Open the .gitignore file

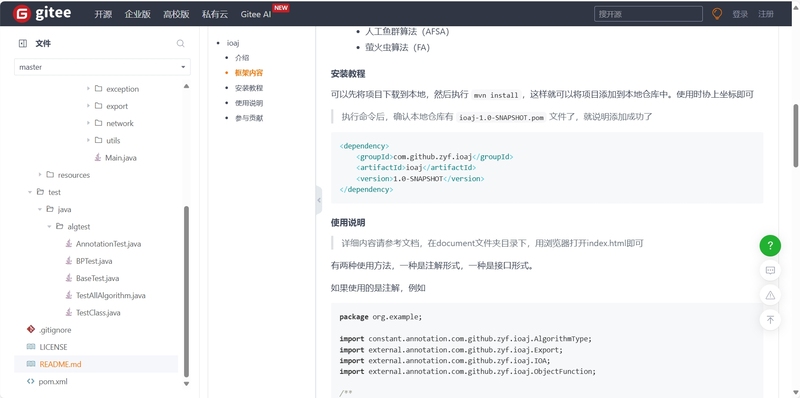[55, 330]
